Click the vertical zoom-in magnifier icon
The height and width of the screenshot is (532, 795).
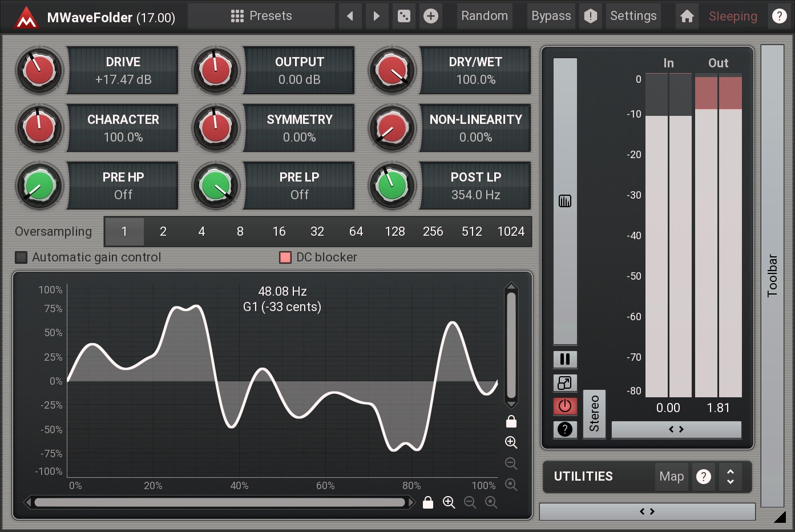(x=511, y=442)
